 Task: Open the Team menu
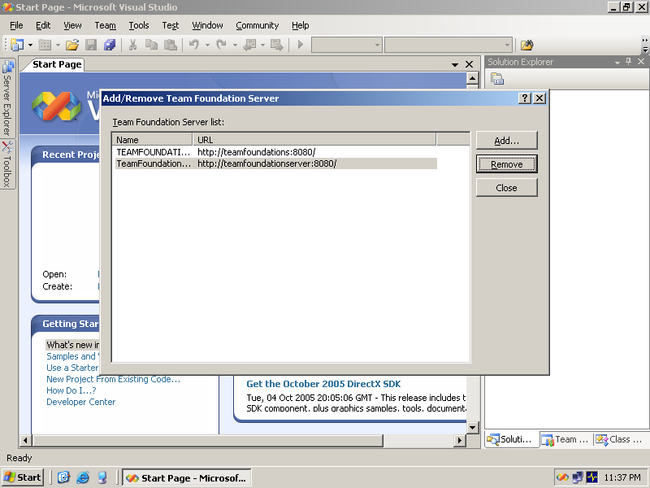pos(105,26)
